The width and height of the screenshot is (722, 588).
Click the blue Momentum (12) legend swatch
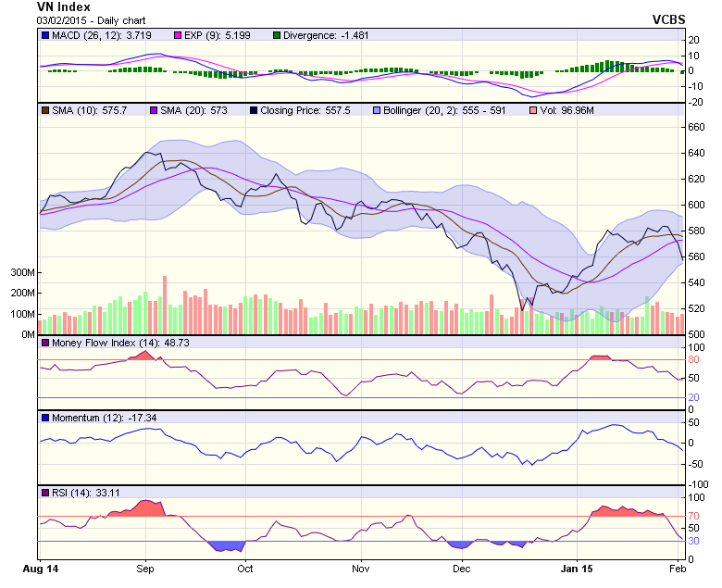coord(44,418)
